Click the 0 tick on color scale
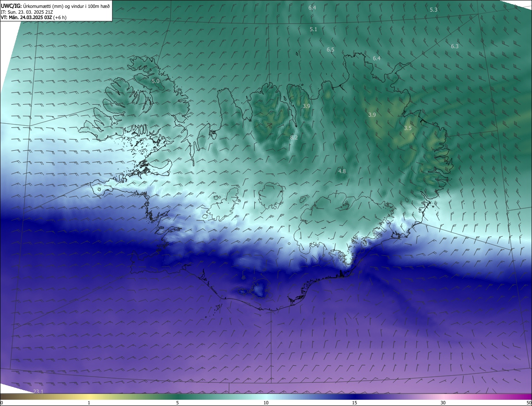This screenshot has width=532, height=406. (x=1, y=403)
